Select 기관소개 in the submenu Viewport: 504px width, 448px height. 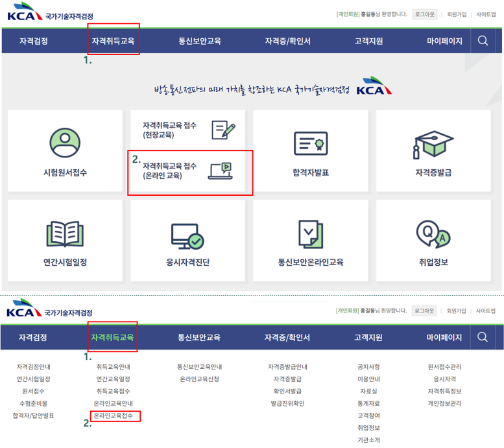(368, 440)
